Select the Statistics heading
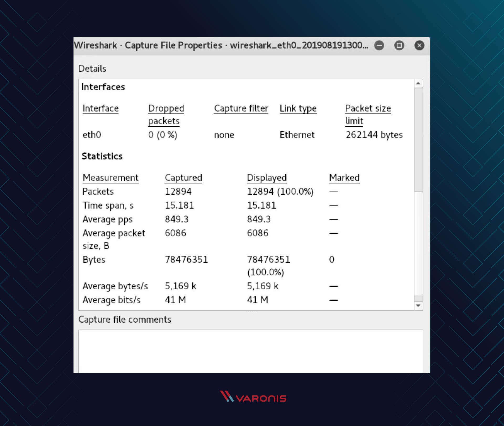The image size is (504, 426). (x=102, y=156)
